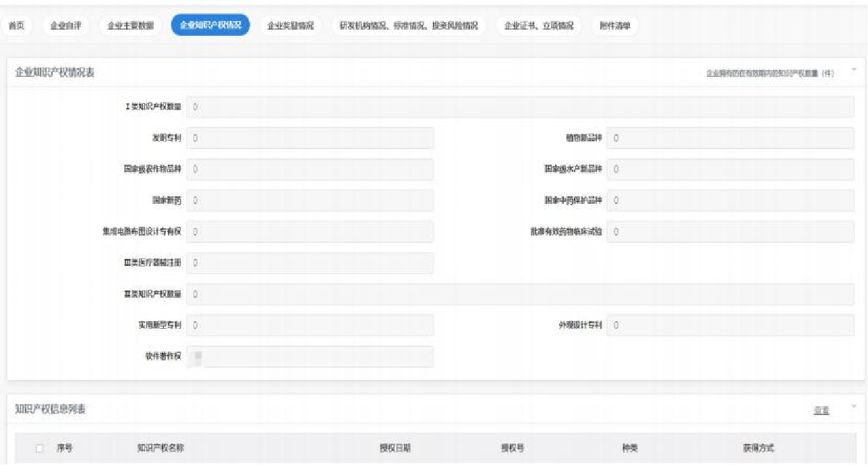Collapse the 知识产权信息列表 panel chevron
Viewport: 868px width, 465px height.
pos(854,406)
